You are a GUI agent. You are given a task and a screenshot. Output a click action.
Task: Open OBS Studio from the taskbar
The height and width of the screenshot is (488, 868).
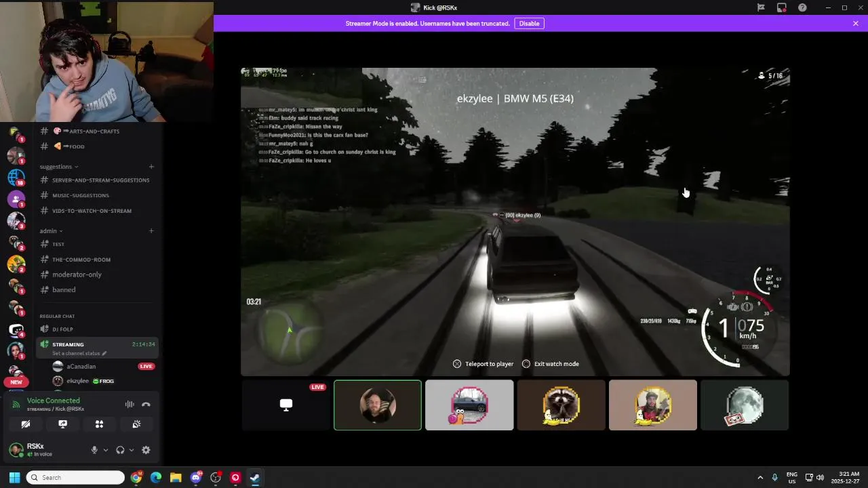point(216,477)
